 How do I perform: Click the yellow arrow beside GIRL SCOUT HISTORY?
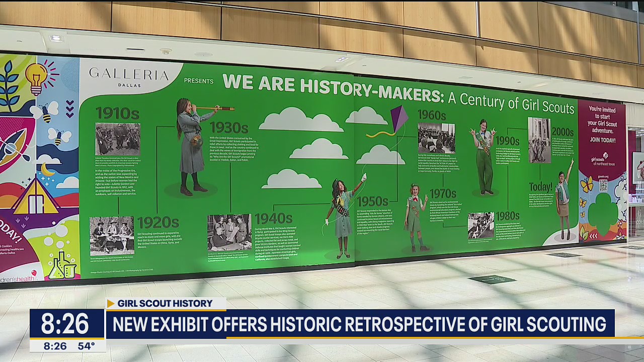(111, 303)
